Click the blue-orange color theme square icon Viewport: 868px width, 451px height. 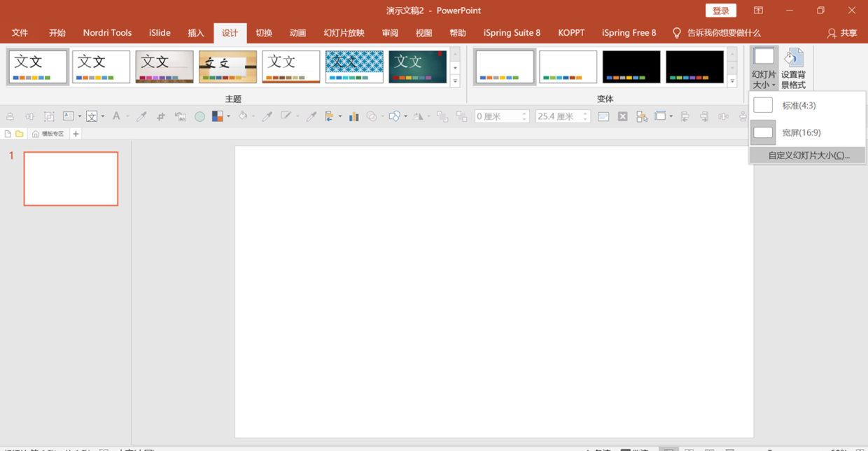tap(218, 116)
